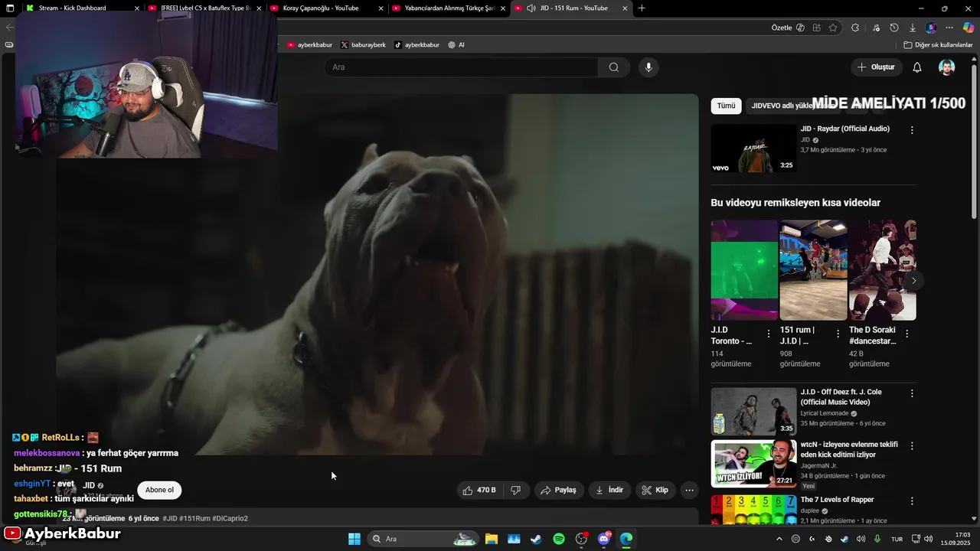Open wtcN izleyene evlenme teklifi thumbnail
980x551 pixels.
click(753, 464)
